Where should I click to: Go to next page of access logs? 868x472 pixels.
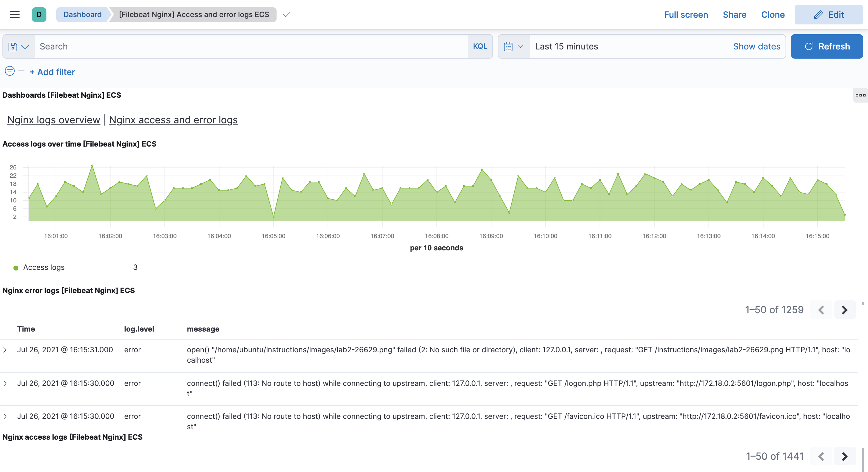pyautogui.click(x=844, y=456)
